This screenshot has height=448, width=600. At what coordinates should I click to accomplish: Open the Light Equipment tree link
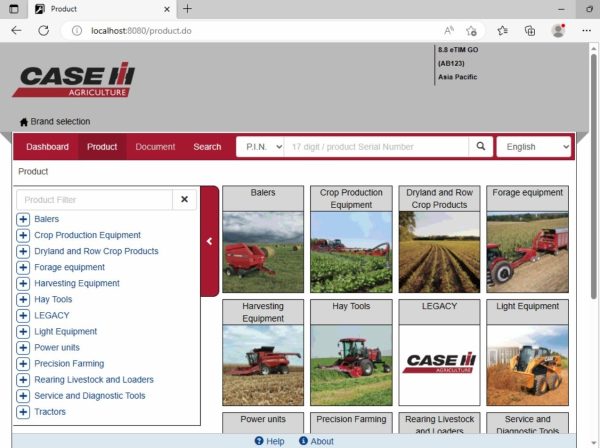(66, 332)
